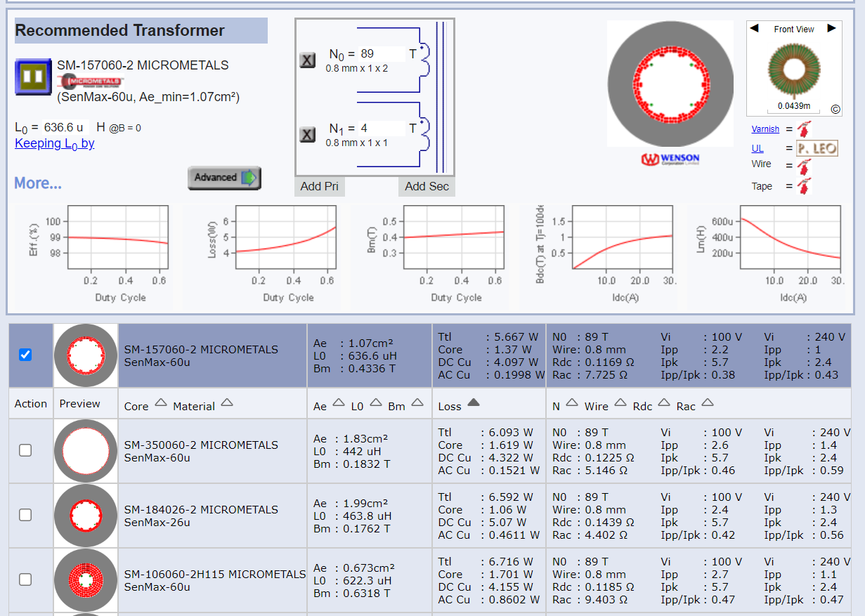
Task: Click the 0.8 mm x 1 x 2 wire spec
Action: click(357, 69)
